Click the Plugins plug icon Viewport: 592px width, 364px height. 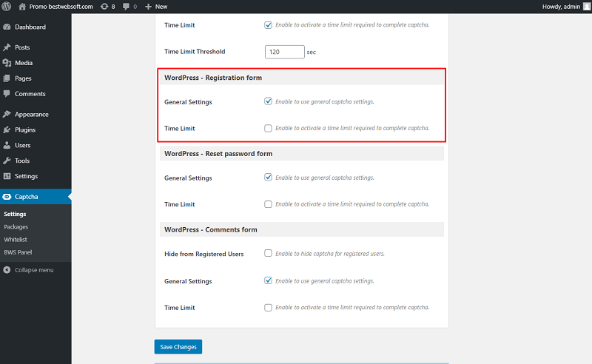(x=7, y=129)
